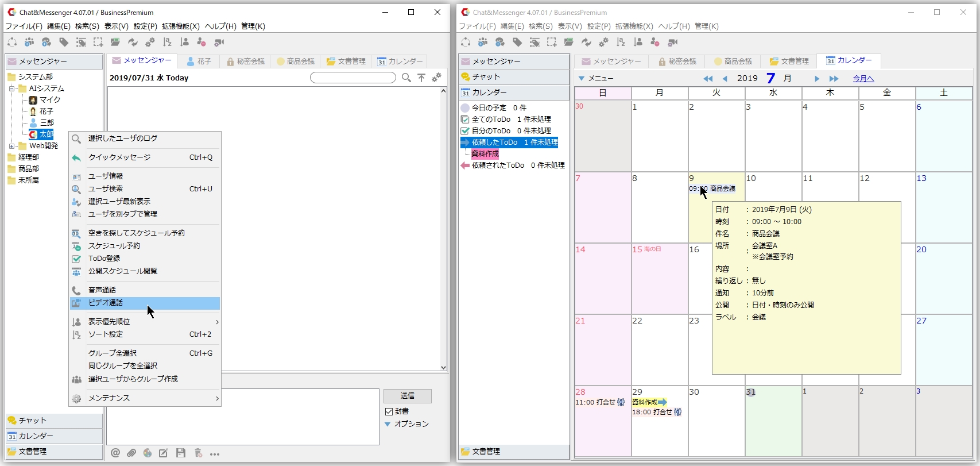Click the sort-by-user icon in messenger window toolbar
This screenshot has width=980, height=466.
coord(184,42)
